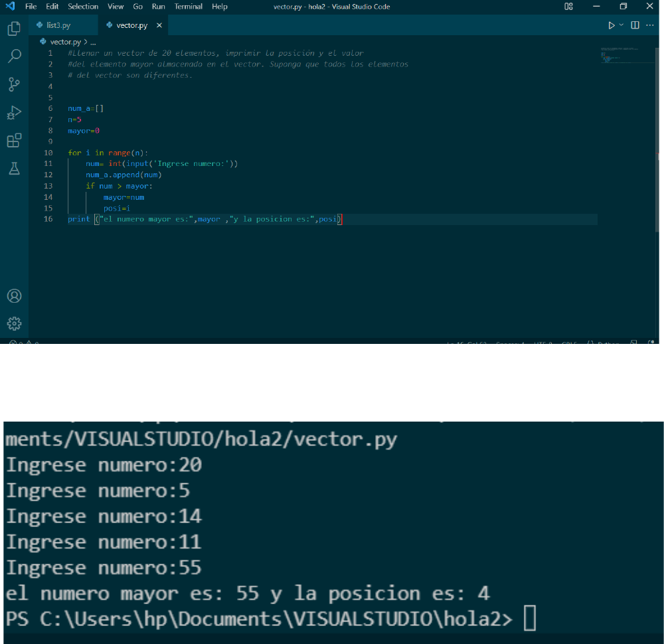Screen dimensions: 664x644
Task: Toggle the split editor right button
Action: [635, 25]
